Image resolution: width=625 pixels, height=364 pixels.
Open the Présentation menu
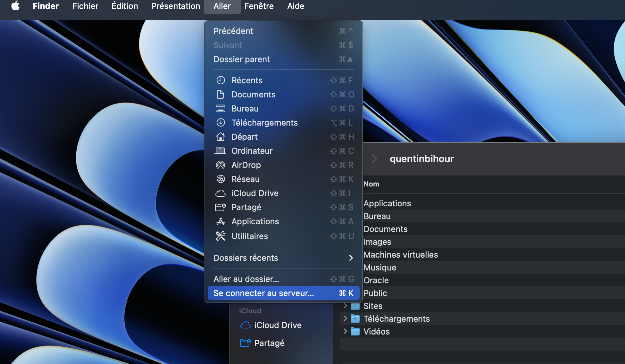175,6
